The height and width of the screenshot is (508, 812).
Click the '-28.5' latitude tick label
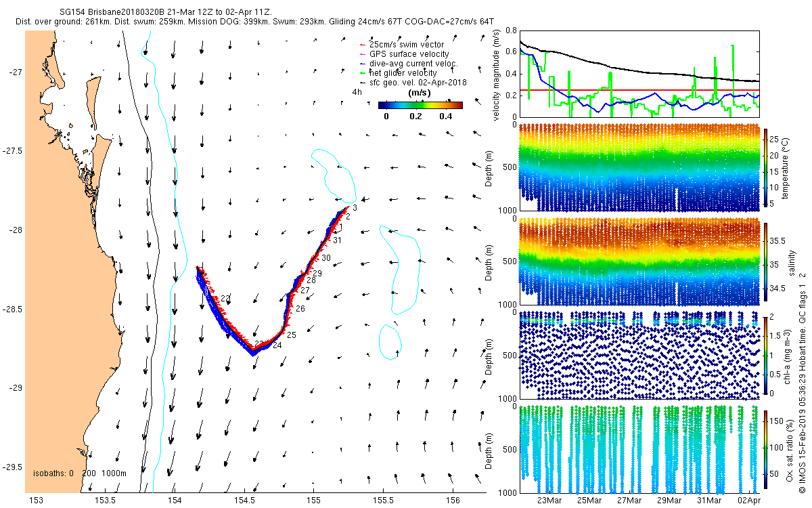(x=14, y=309)
